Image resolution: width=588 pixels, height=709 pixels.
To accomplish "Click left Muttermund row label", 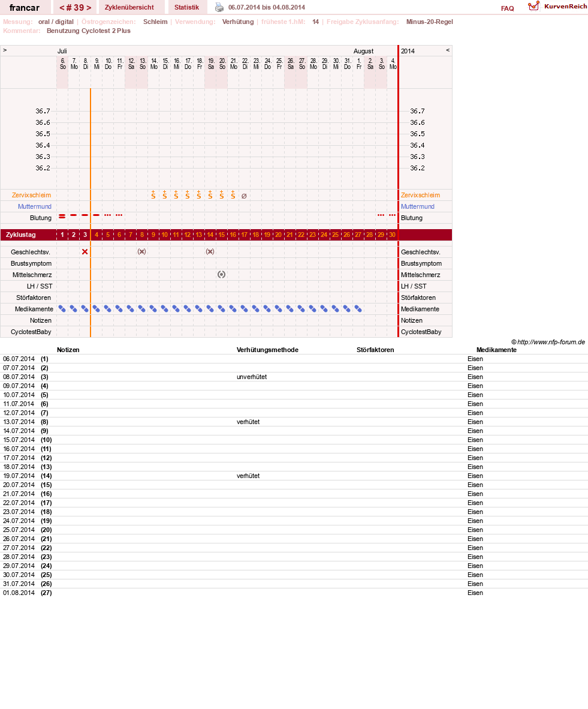I will (35, 206).
